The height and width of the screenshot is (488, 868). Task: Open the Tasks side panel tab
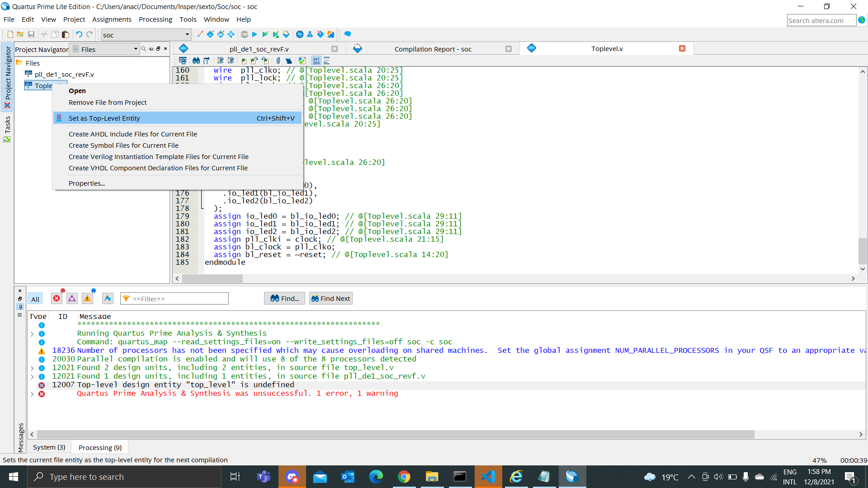point(7,129)
